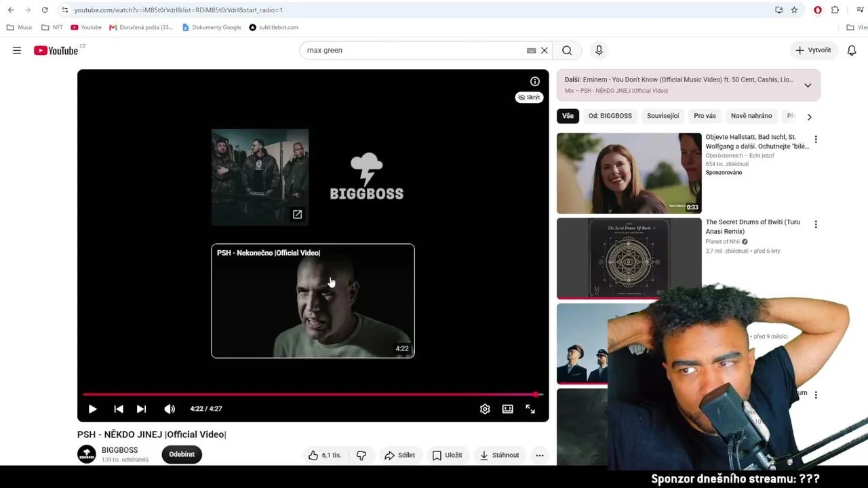
Task: Click the install app icon in address bar
Action: pyautogui.click(x=779, y=10)
